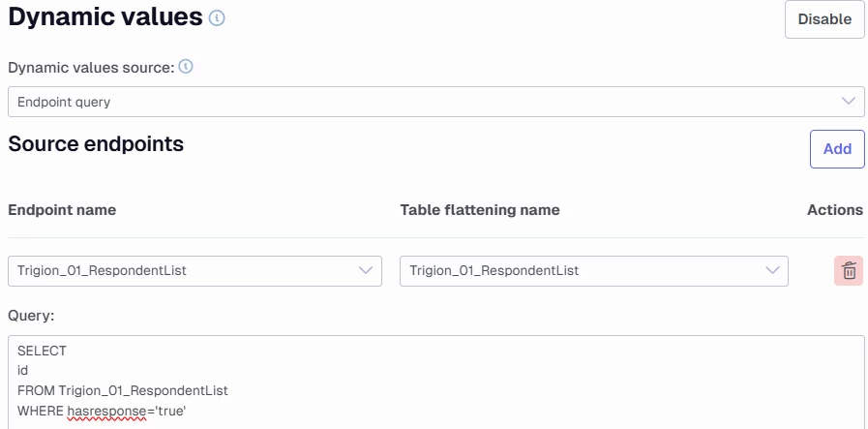Click the Actions column header

[x=834, y=210]
